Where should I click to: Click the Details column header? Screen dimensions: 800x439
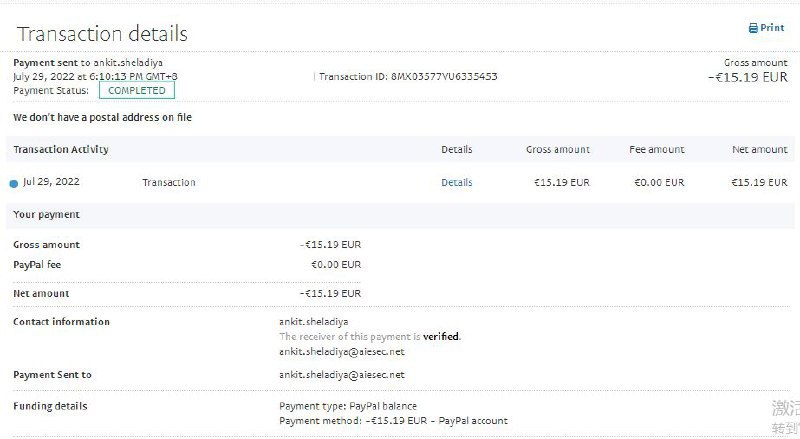456,149
